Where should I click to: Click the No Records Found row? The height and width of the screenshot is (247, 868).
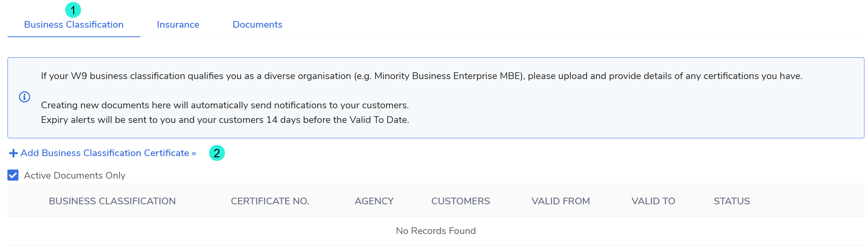[436, 231]
